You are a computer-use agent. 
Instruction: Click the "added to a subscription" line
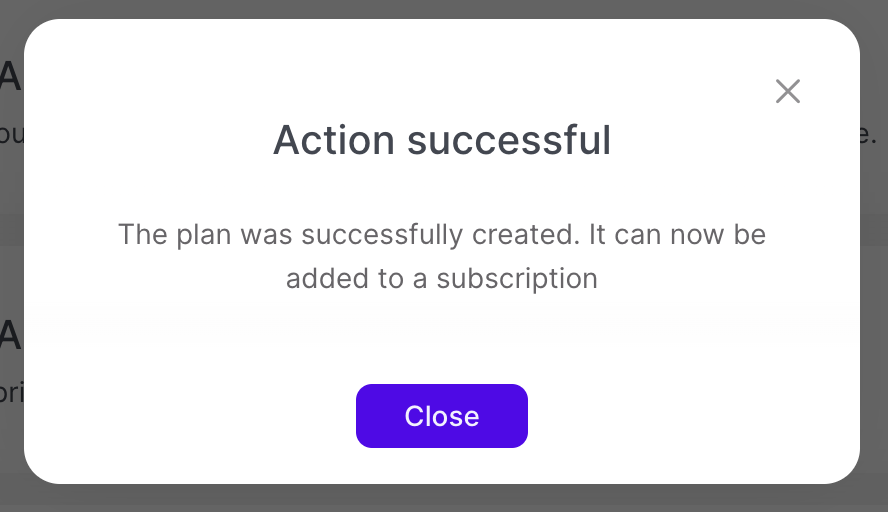click(x=442, y=278)
